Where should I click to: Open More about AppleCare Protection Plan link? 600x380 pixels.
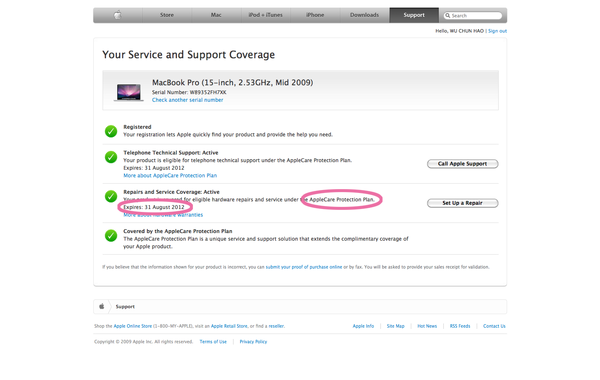click(170, 176)
